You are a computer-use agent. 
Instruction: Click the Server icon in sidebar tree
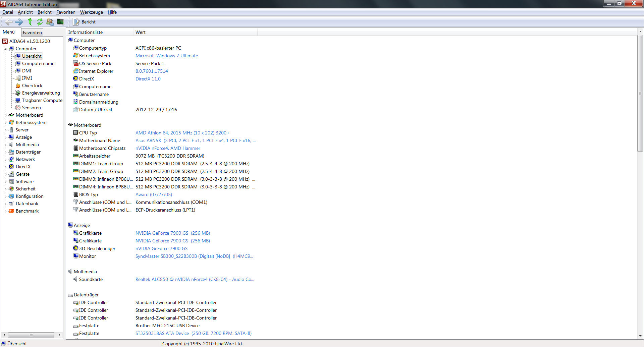tap(11, 130)
